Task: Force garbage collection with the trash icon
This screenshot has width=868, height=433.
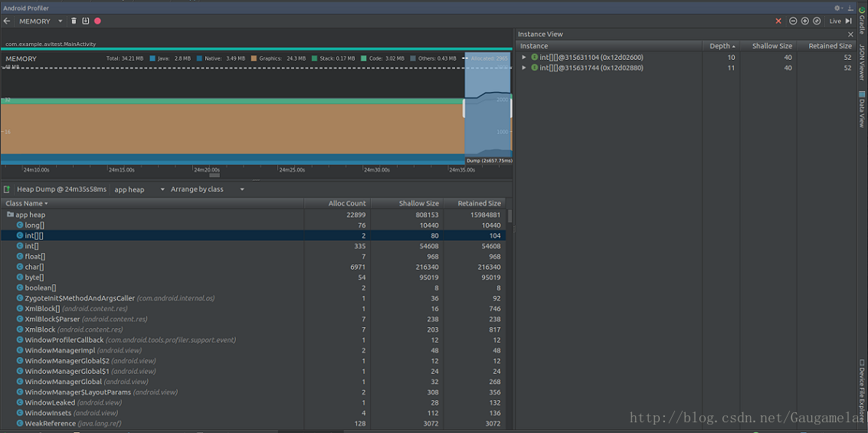Action: tap(74, 21)
